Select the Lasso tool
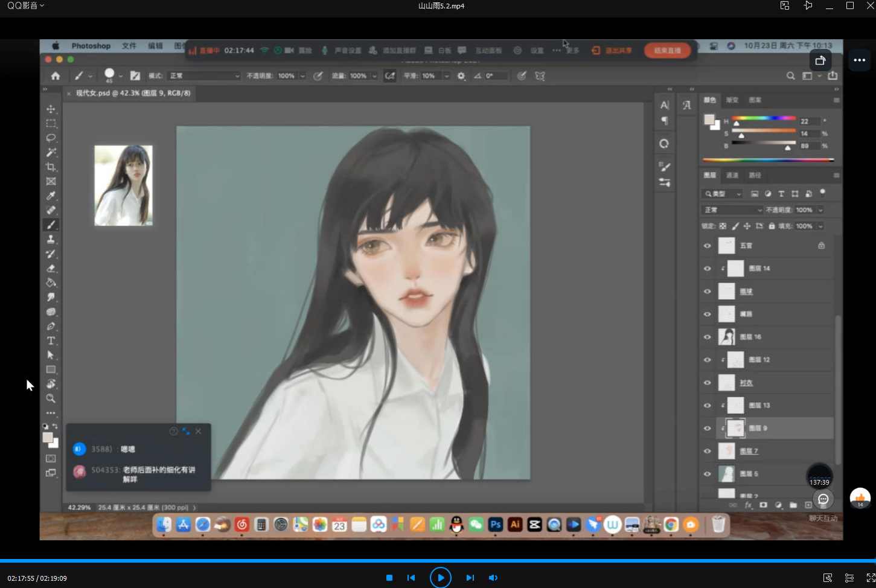The image size is (876, 588). click(51, 138)
